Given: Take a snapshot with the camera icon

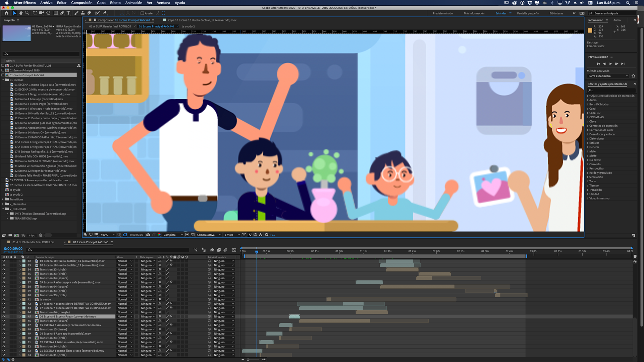Looking at the screenshot, I should click(148, 235).
